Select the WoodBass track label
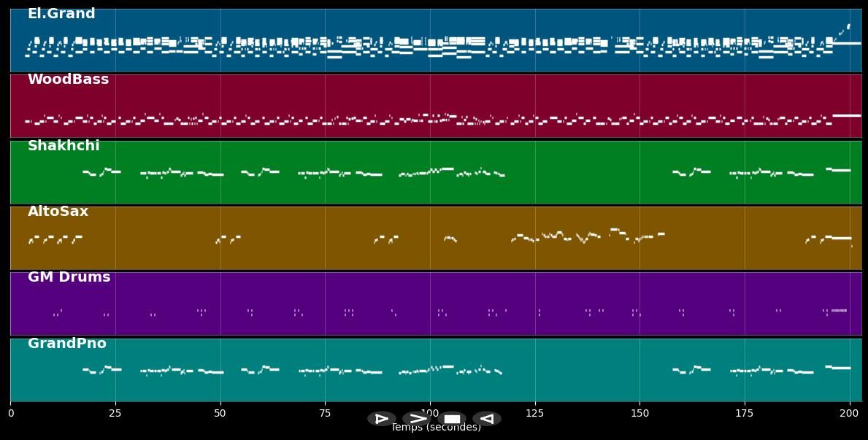Screen dimensions: 868x440 [x=68, y=80]
